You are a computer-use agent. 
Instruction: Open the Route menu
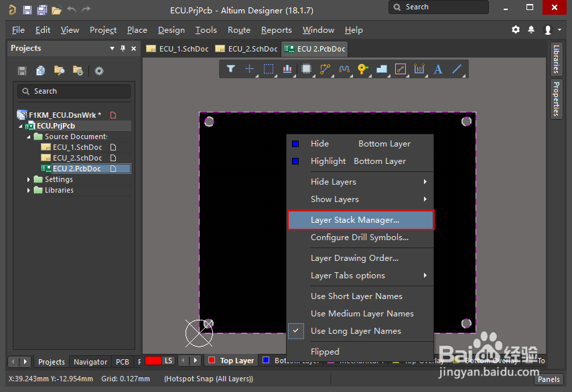point(239,30)
